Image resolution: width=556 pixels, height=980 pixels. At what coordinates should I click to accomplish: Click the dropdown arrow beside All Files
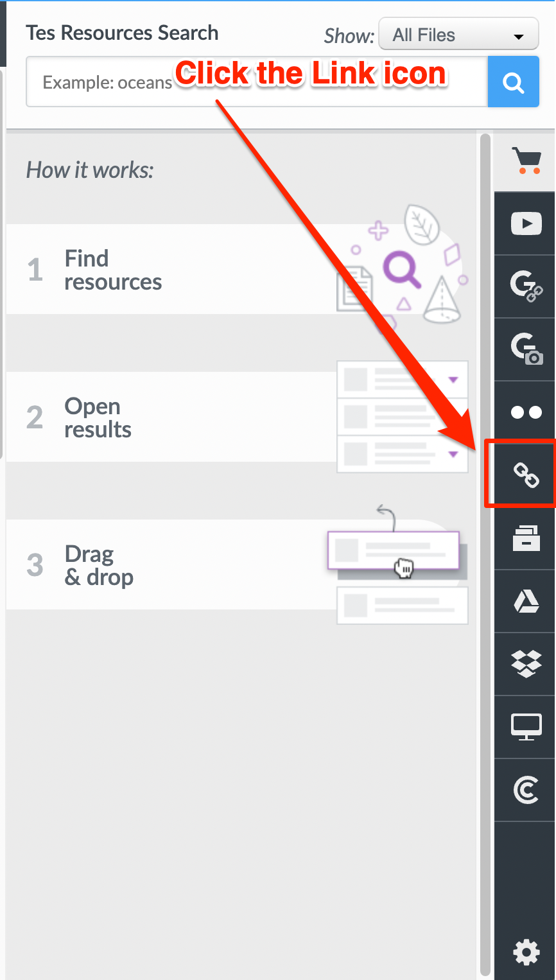tap(519, 37)
